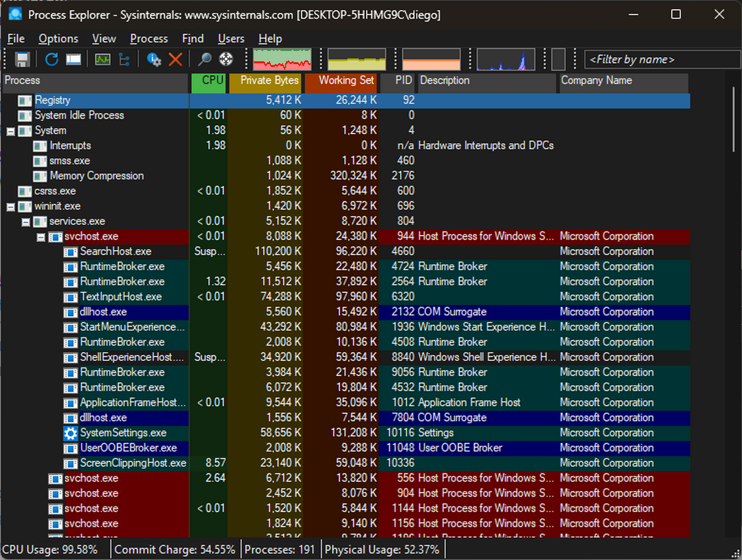This screenshot has height=560, width=742.
Task: Click the blue I/O activity graph
Action: pos(506,59)
